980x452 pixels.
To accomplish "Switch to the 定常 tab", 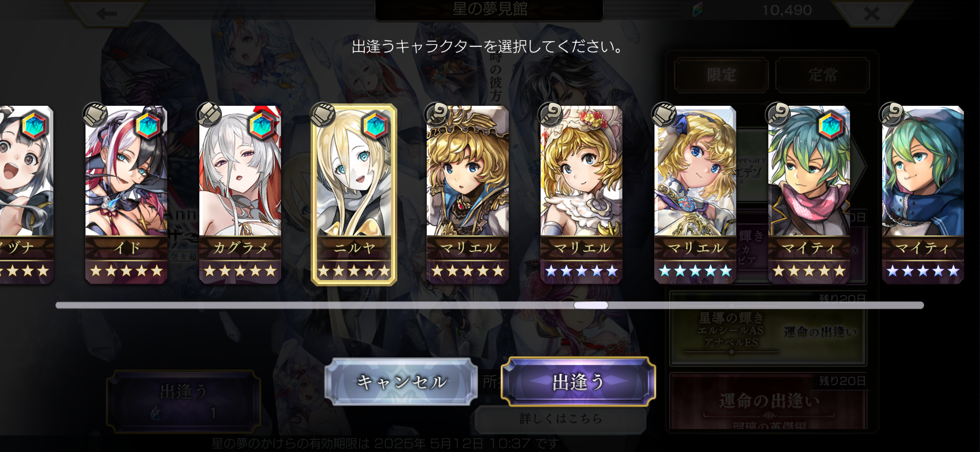I will click(823, 75).
